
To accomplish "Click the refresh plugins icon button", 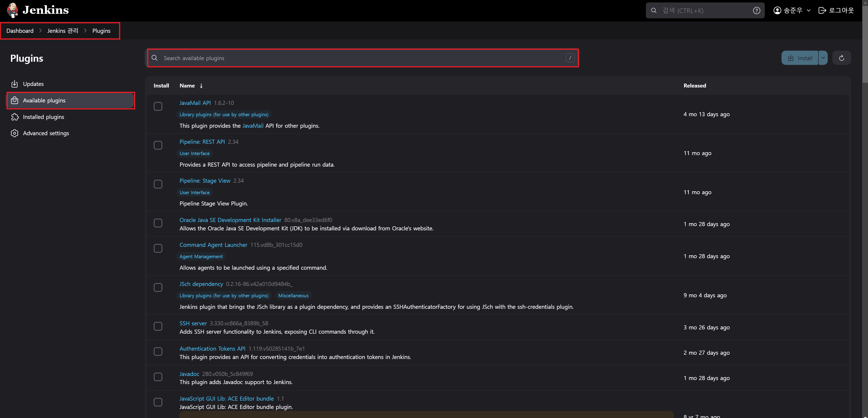I will (x=841, y=58).
